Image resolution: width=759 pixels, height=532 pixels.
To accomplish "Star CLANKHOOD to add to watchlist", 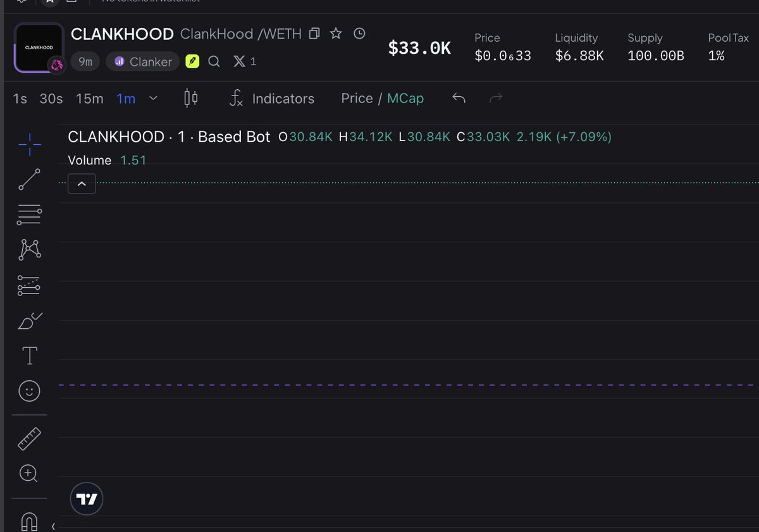I will (336, 34).
